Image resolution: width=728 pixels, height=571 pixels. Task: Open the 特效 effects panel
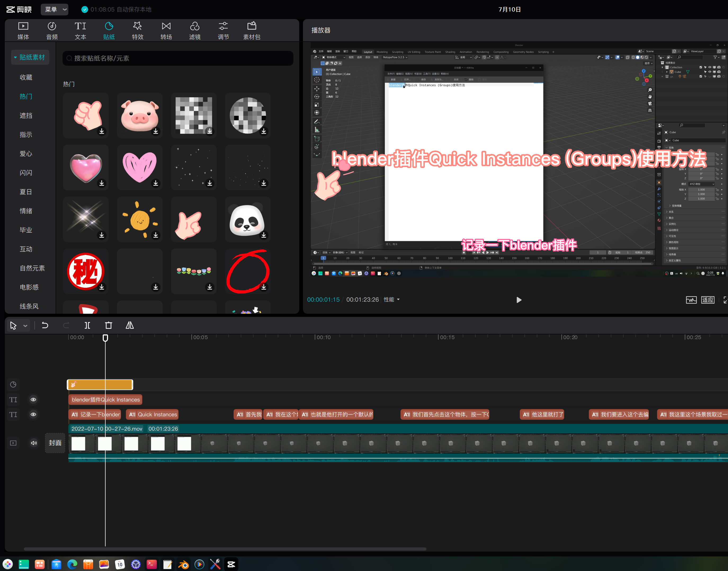pyautogui.click(x=137, y=31)
